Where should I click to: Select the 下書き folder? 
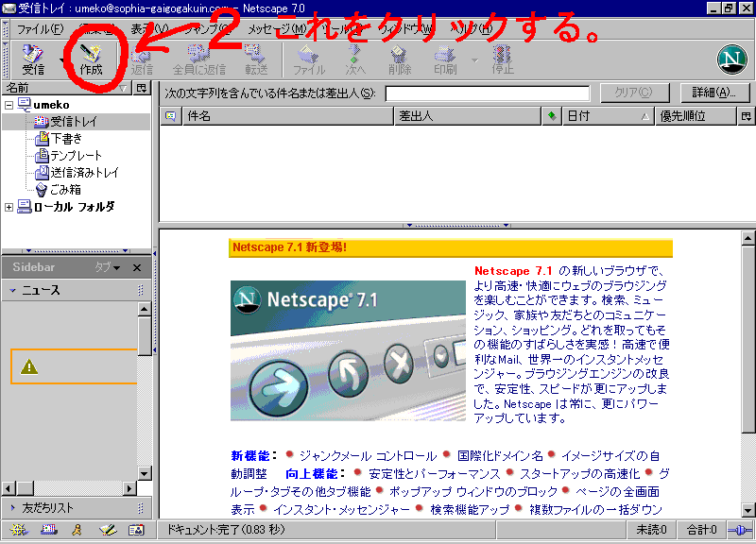click(66, 139)
